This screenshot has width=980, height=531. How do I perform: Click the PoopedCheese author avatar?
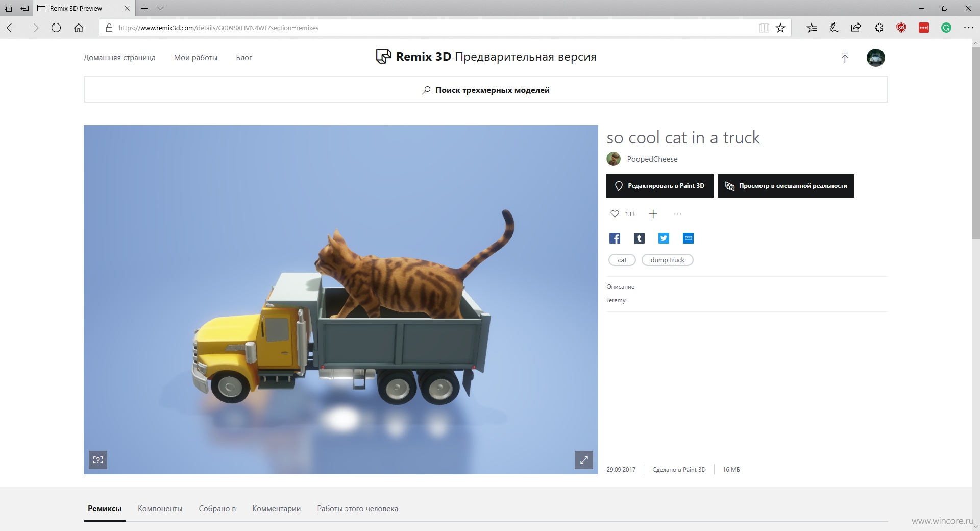[x=614, y=159]
